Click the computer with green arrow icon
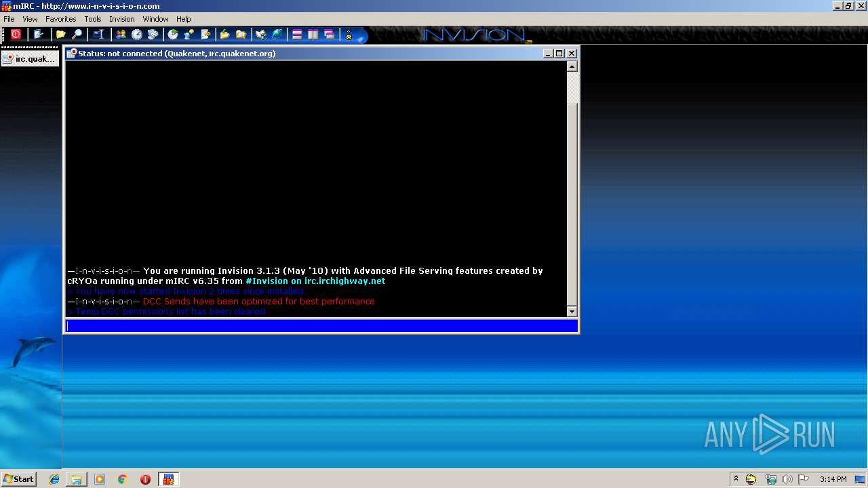 (x=261, y=35)
